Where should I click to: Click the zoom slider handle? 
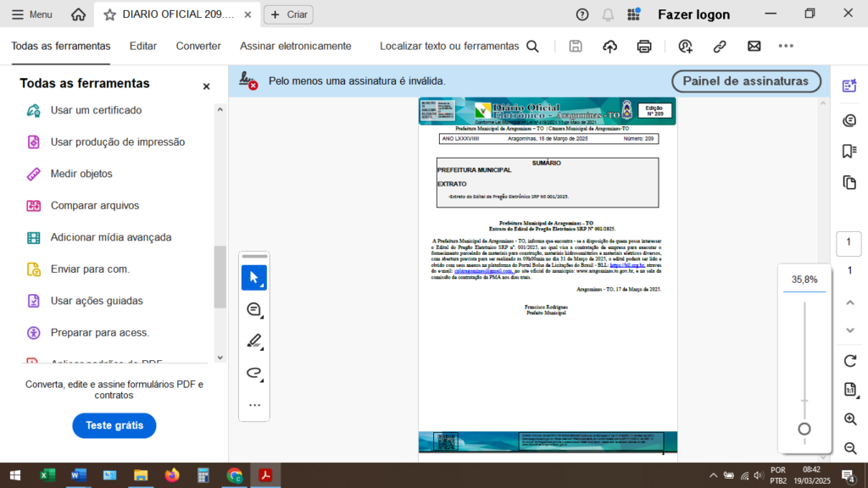pos(804,429)
